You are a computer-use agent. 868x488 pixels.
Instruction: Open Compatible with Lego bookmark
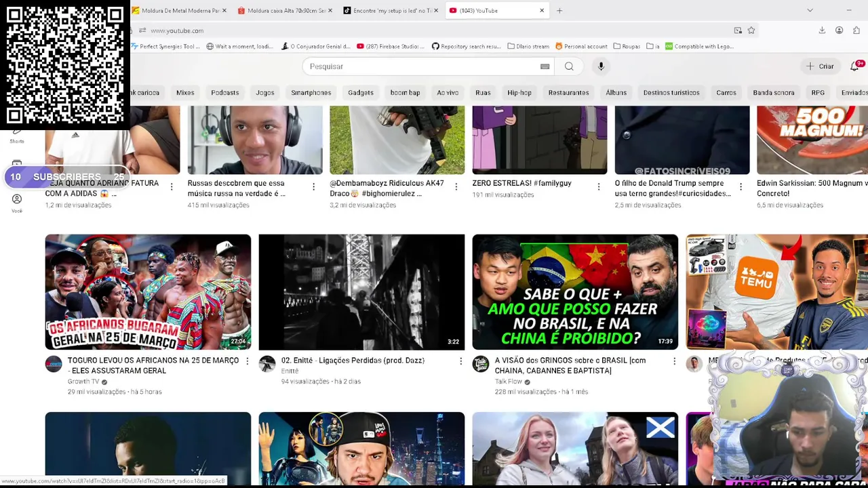point(700,47)
